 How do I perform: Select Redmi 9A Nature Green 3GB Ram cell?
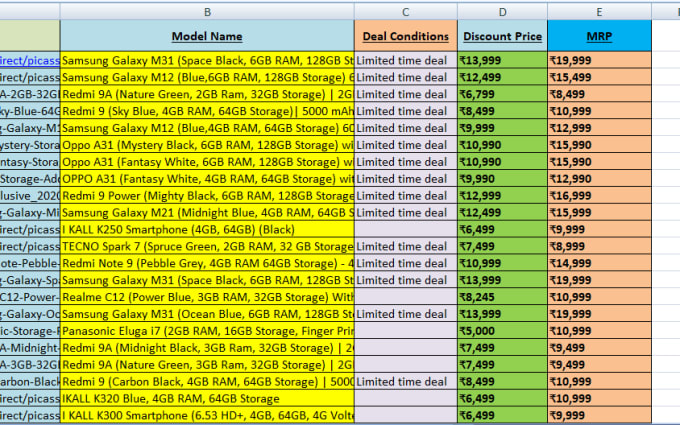(207, 365)
